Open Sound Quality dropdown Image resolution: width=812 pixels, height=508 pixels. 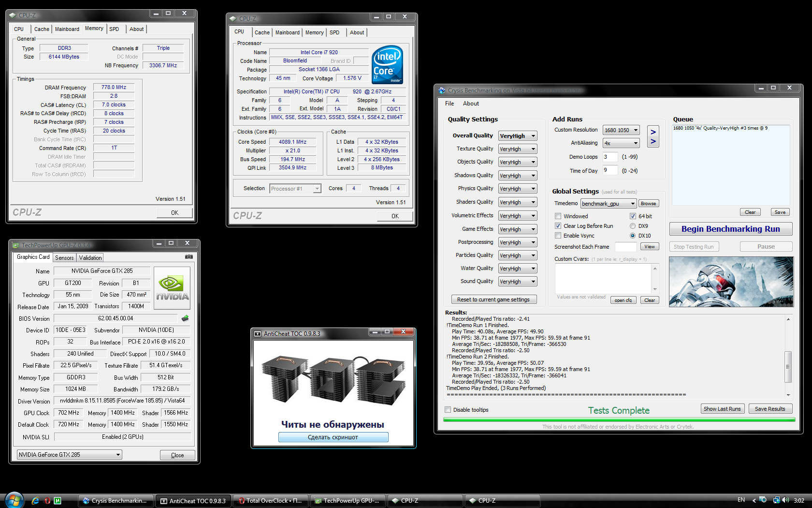[518, 282]
